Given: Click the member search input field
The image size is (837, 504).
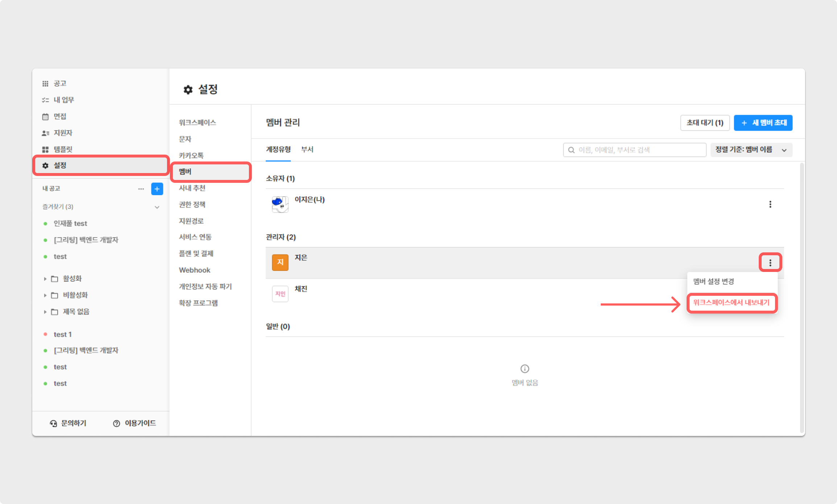Looking at the screenshot, I should pyautogui.click(x=634, y=150).
